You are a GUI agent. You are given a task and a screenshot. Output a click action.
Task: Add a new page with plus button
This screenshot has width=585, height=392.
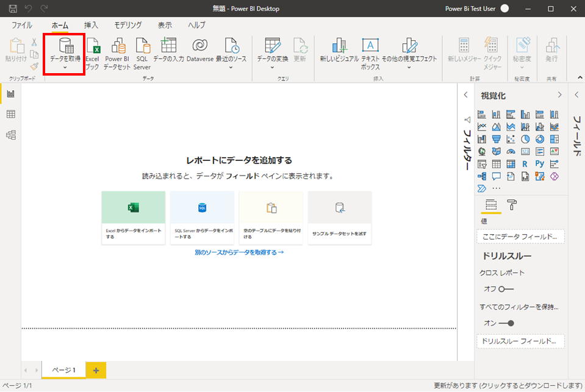96,370
